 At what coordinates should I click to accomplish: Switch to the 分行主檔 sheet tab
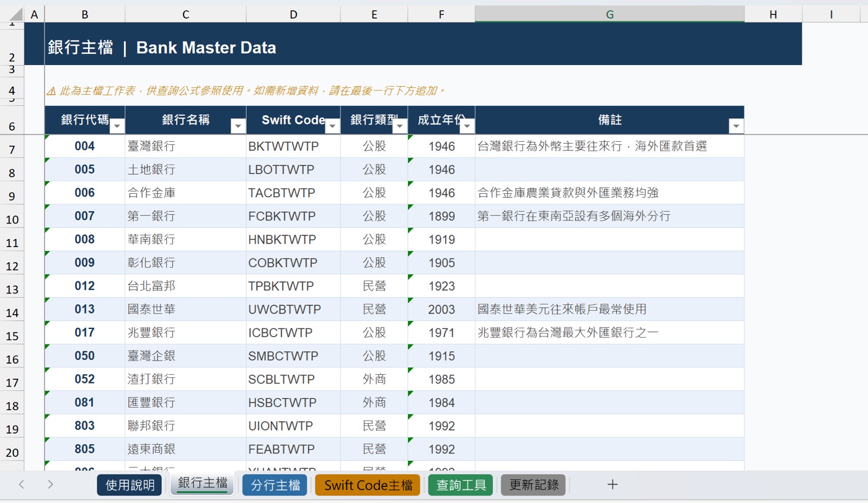275,485
